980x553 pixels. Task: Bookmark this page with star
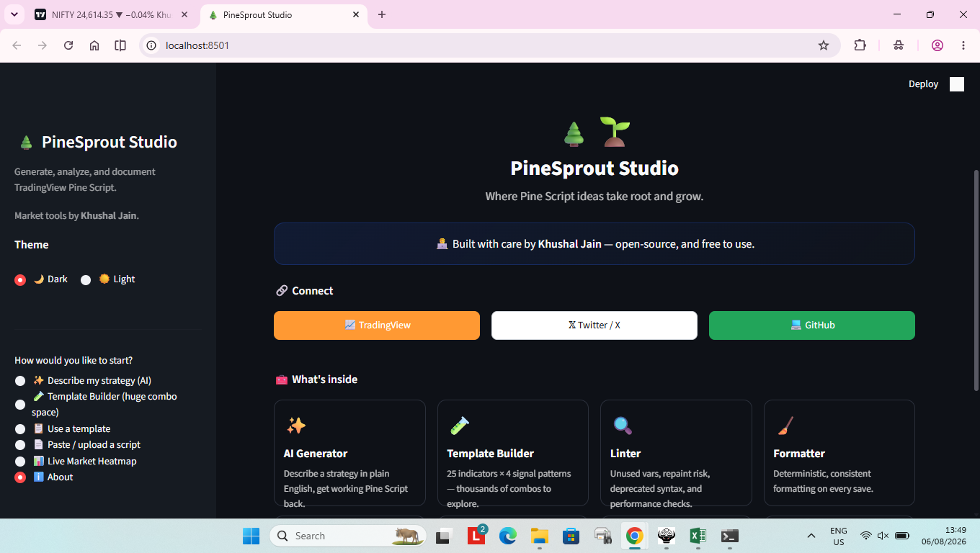(x=824, y=45)
